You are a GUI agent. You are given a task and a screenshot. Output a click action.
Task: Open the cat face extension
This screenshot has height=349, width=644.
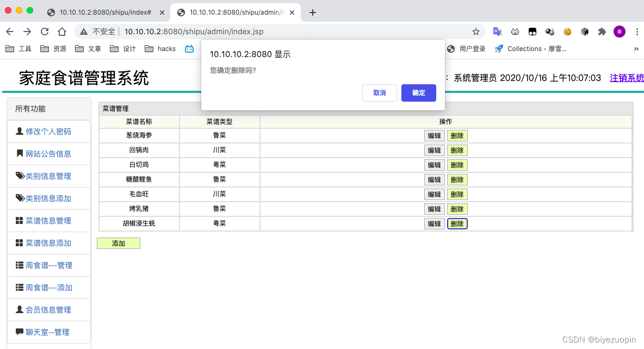515,32
